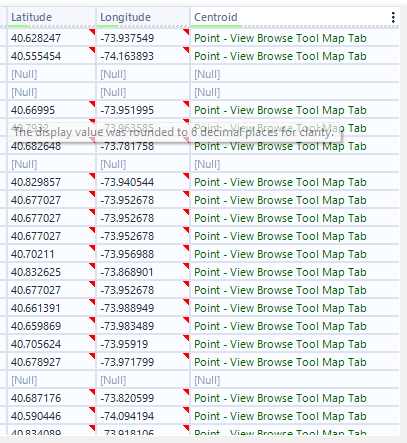Open Centroid link for row with 40.70211
This screenshot has height=443, width=407.
click(x=280, y=254)
